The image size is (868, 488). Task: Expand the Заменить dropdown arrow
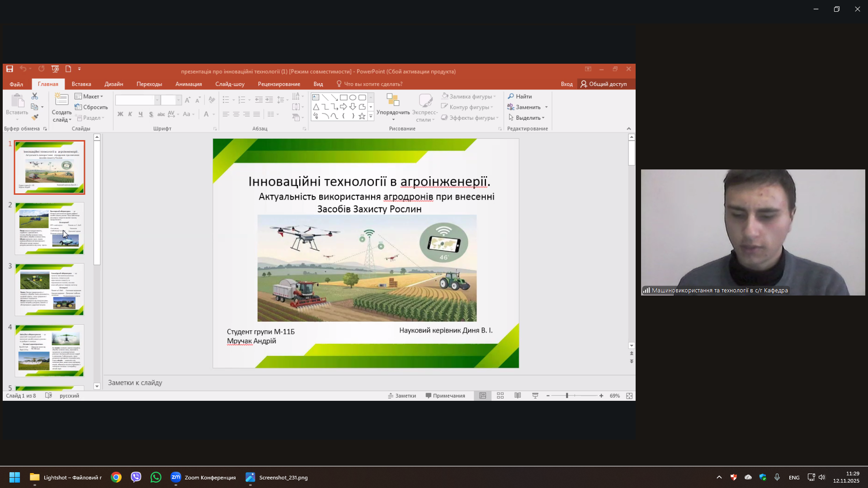[547, 107]
